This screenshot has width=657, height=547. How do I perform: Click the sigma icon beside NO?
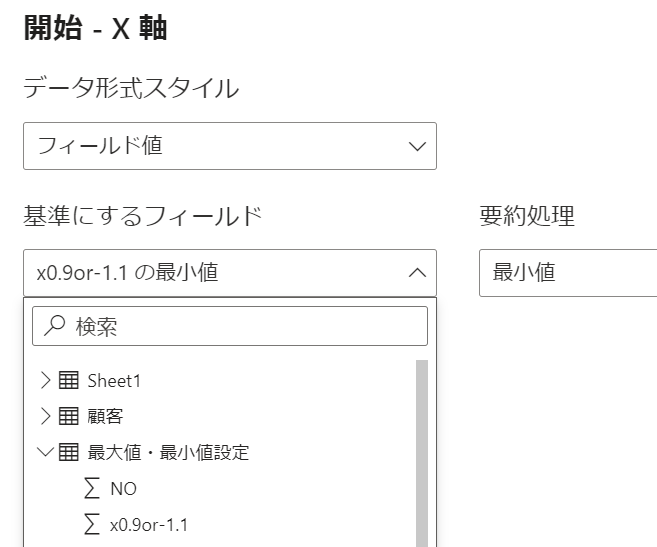tap(93, 489)
